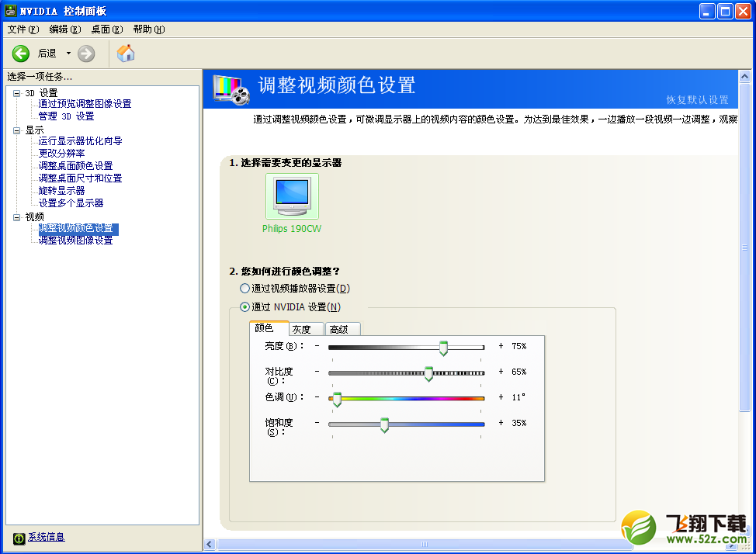This screenshot has width=756, height=554.
Task: Open 管理 3D 设置 task
Action: [67, 116]
